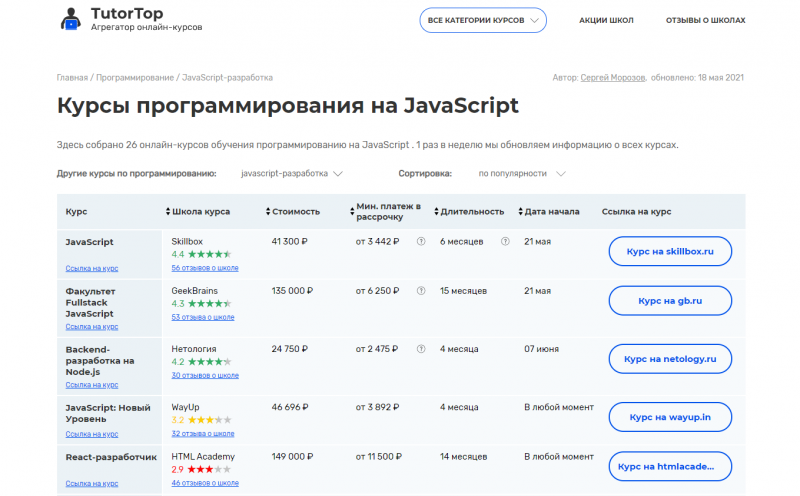Go to Акции школ in top menu
The image size is (800, 496).
(606, 20)
